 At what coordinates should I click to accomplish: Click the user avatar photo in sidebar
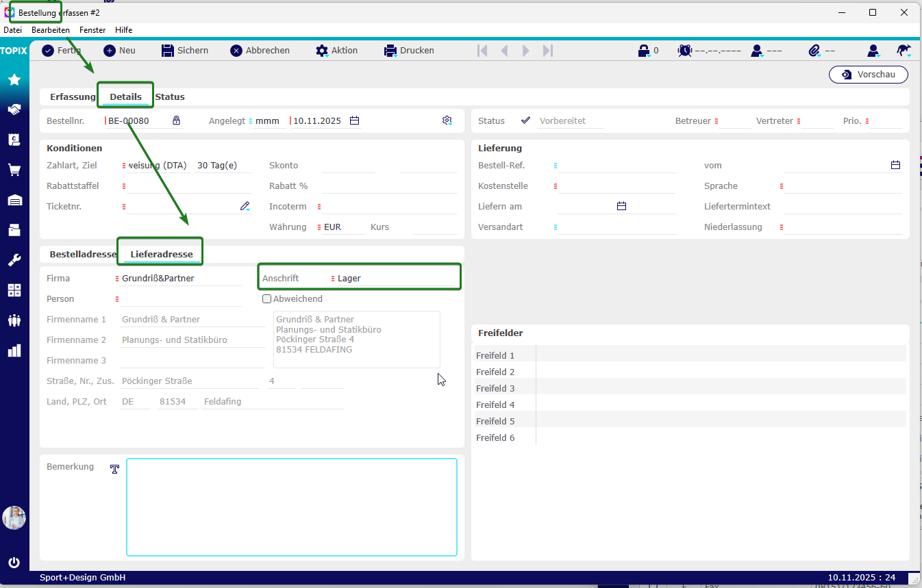(x=14, y=517)
